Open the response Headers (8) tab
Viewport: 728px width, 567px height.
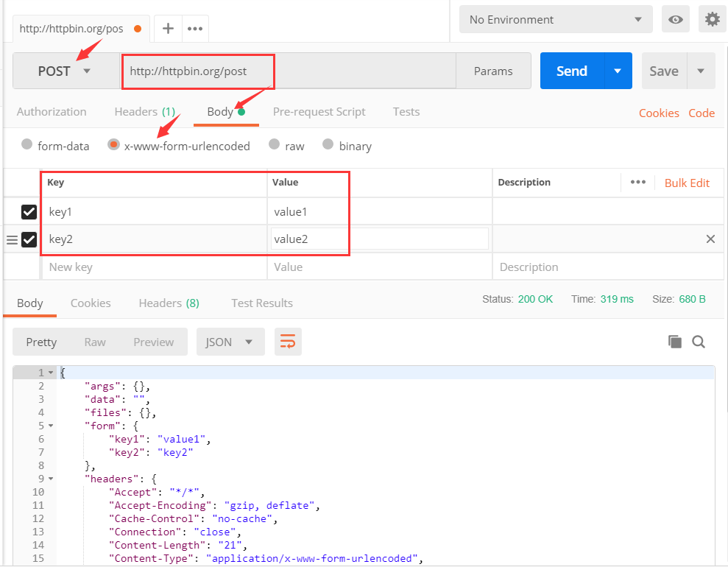tap(169, 303)
